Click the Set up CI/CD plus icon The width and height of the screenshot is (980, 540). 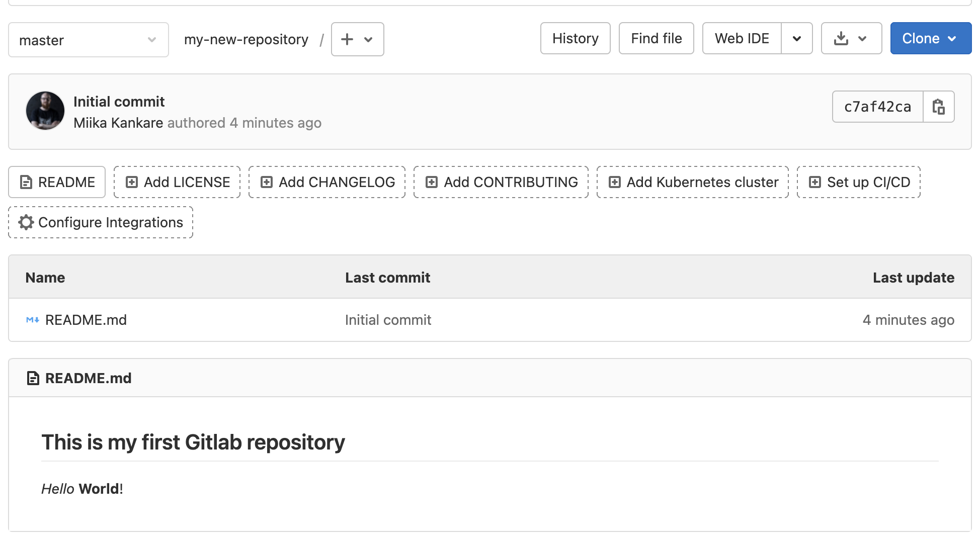coord(815,182)
